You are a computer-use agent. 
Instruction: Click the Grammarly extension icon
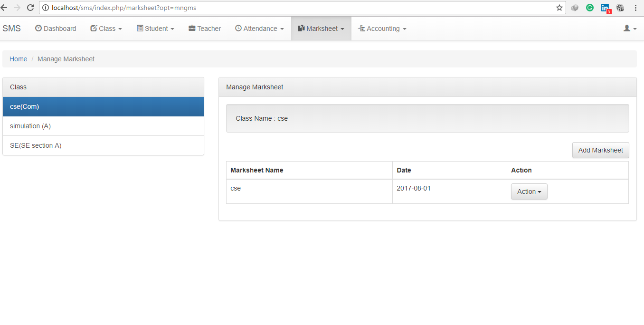click(590, 8)
